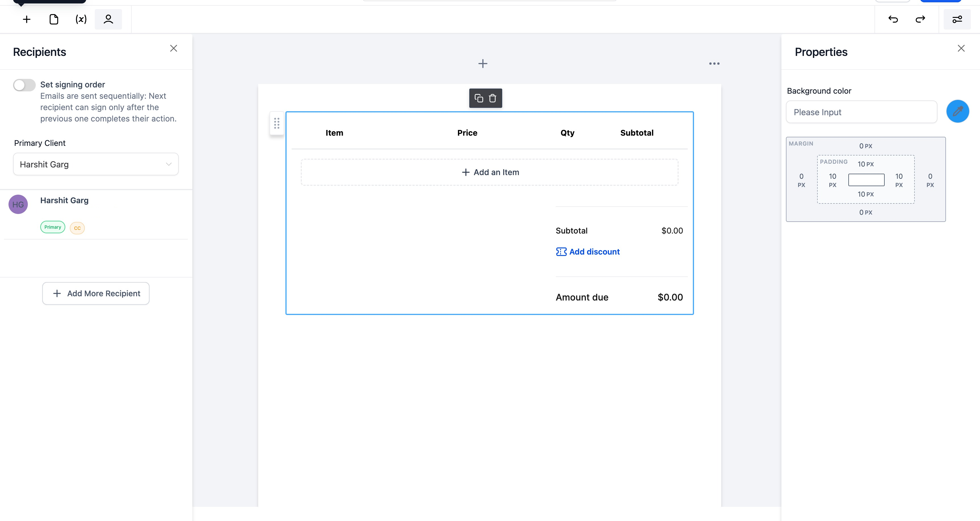This screenshot has height=521, width=980.
Task: Select the recipients person icon
Action: click(108, 19)
